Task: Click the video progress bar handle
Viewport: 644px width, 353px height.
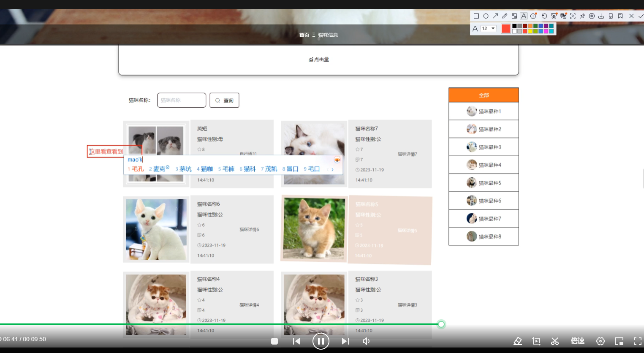Action: tap(441, 324)
